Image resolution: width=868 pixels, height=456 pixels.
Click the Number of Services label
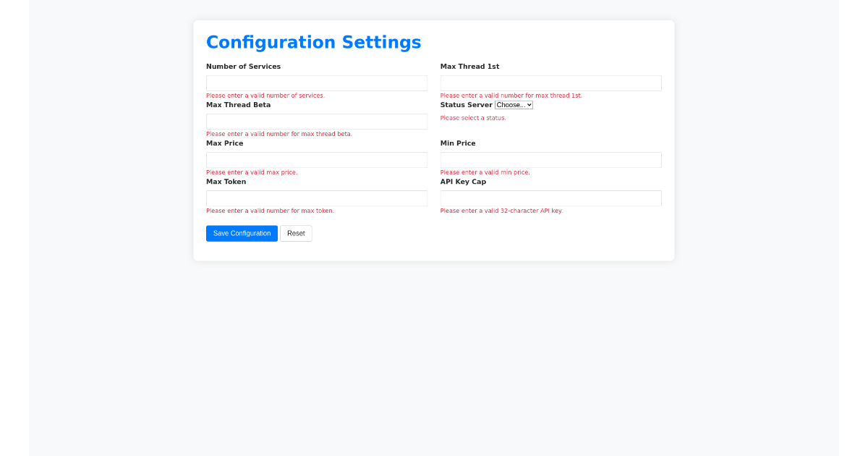point(243,66)
